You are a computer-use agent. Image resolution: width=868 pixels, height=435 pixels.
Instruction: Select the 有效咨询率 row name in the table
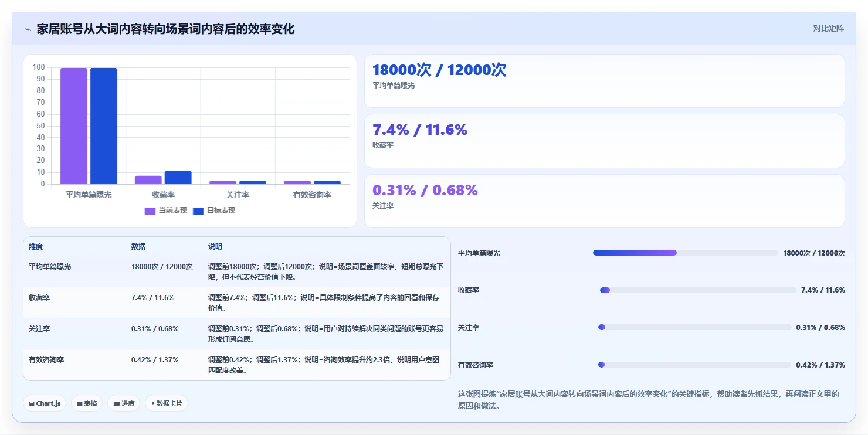click(x=46, y=359)
